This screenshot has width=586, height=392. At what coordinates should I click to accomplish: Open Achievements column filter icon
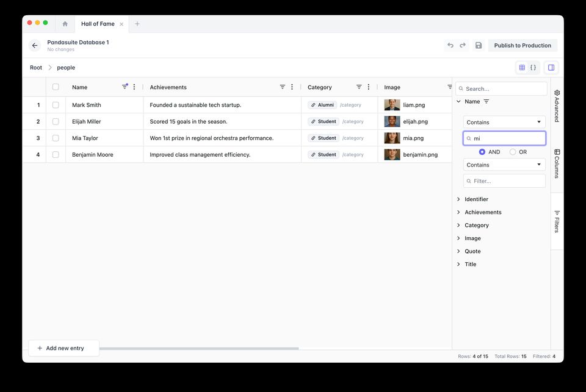[x=283, y=87]
